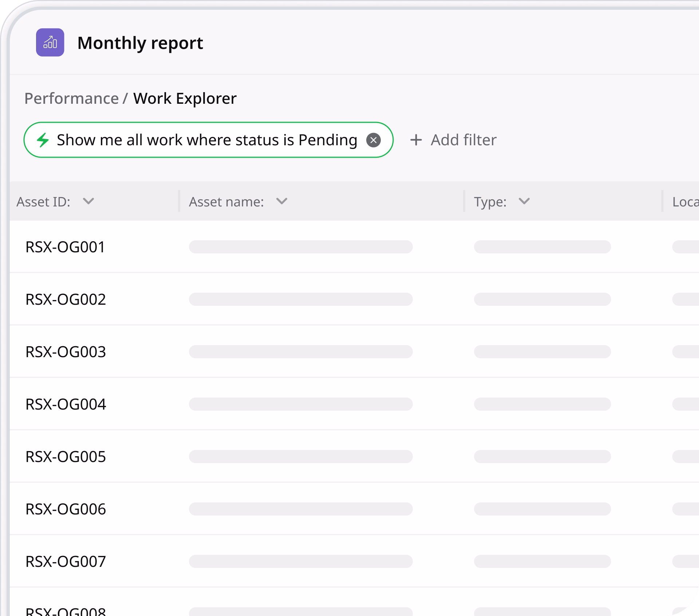
Task: Click the Monthly report title
Action: 140,43
